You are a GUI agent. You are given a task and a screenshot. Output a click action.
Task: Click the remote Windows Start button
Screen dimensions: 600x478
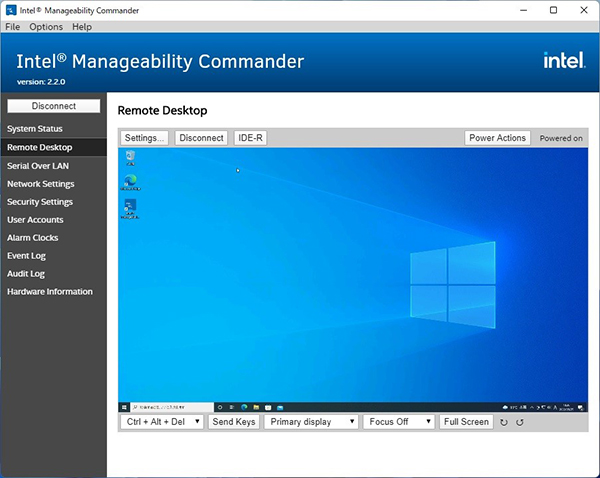[x=123, y=407]
